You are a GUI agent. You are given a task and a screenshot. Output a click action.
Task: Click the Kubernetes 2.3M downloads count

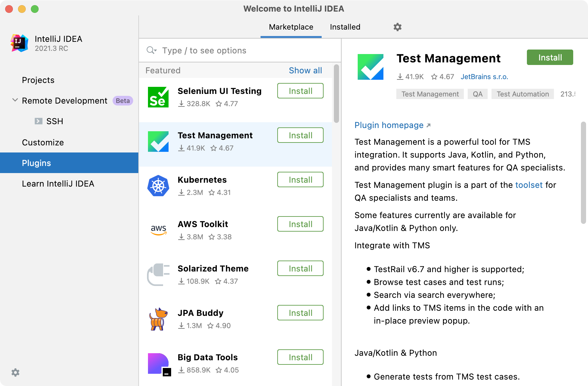[191, 192]
